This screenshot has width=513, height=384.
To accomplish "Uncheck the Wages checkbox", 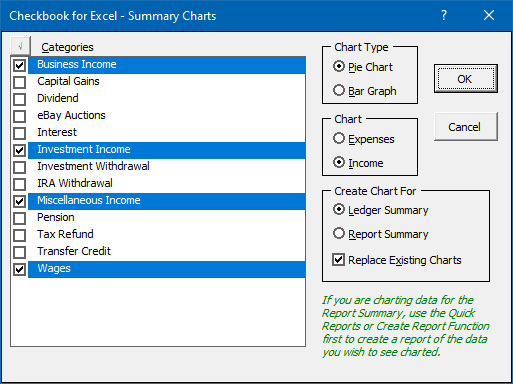I will pyautogui.click(x=20, y=269).
